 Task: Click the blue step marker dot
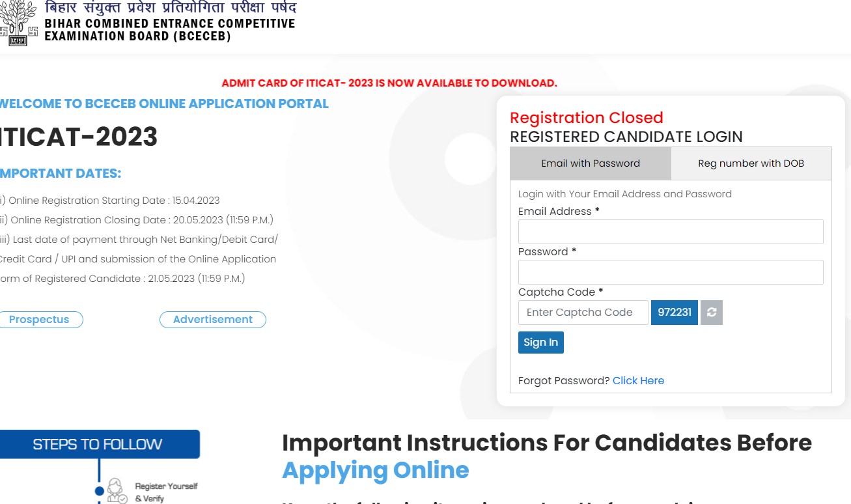[100, 490]
